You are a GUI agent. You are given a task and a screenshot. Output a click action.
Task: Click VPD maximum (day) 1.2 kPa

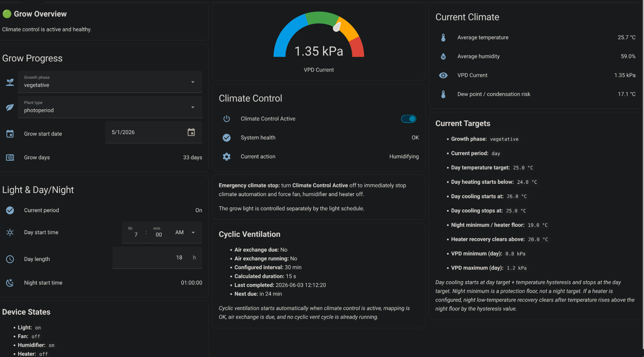489,268
